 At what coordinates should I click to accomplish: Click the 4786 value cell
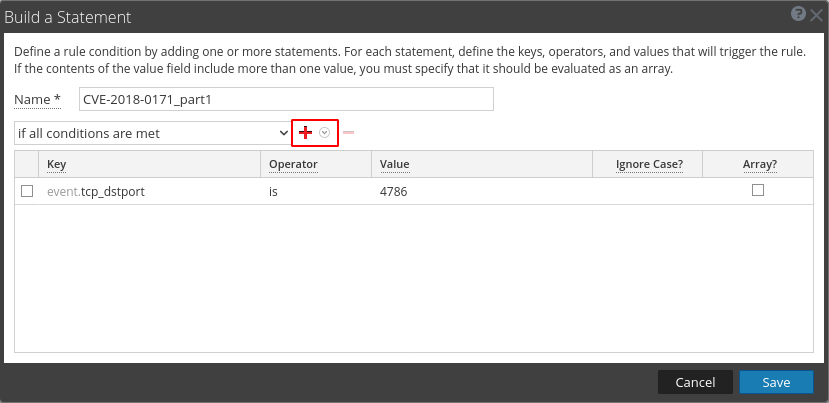[x=394, y=191]
